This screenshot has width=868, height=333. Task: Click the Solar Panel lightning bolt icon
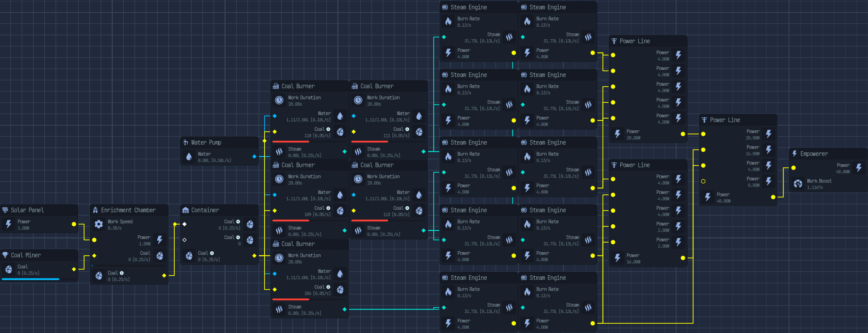pyautogui.click(x=9, y=224)
